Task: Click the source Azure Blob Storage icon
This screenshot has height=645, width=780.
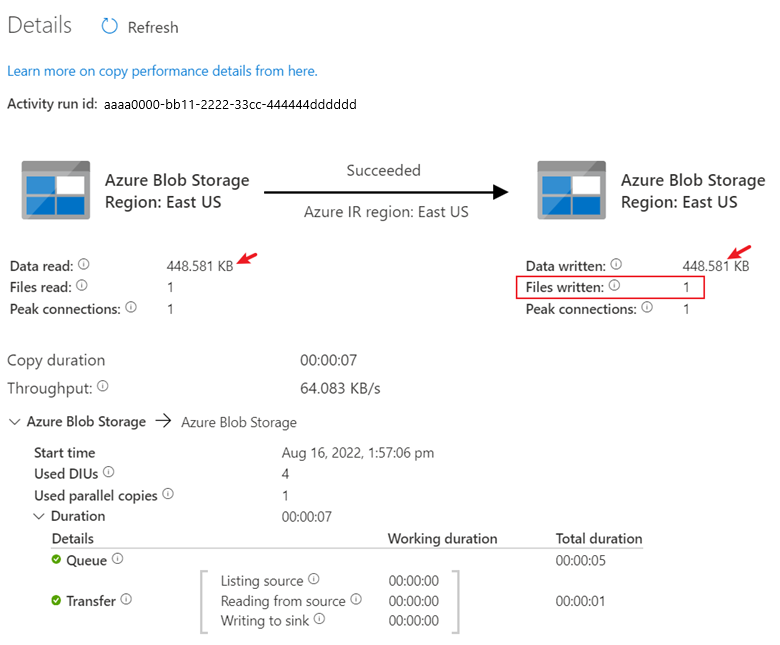Action: [x=56, y=190]
